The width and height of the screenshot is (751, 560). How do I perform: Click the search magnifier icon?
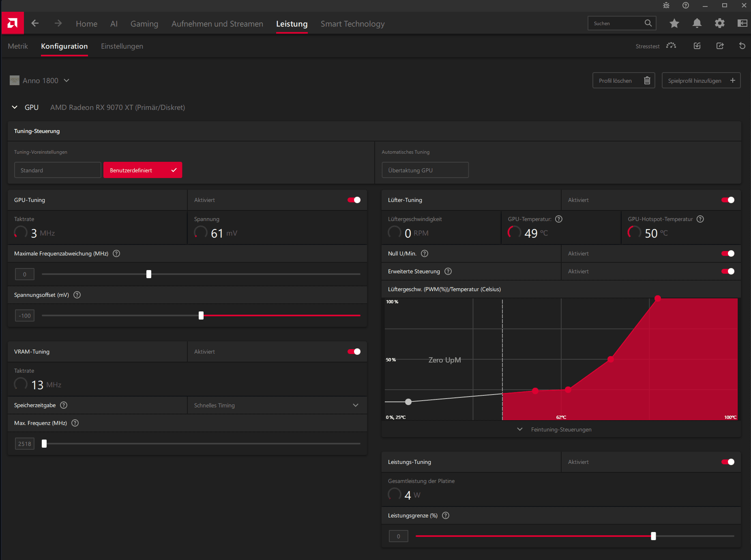tap(648, 23)
